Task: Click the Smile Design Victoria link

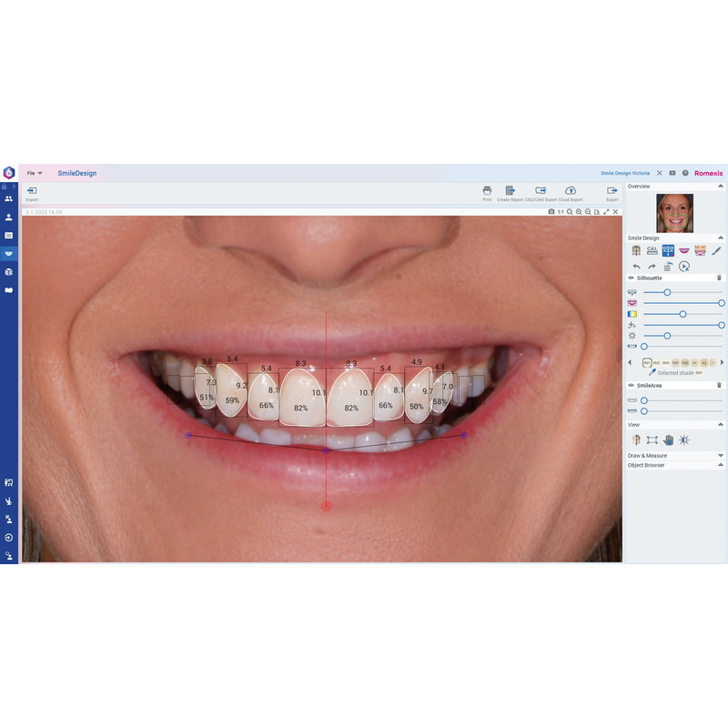Action: (624, 173)
